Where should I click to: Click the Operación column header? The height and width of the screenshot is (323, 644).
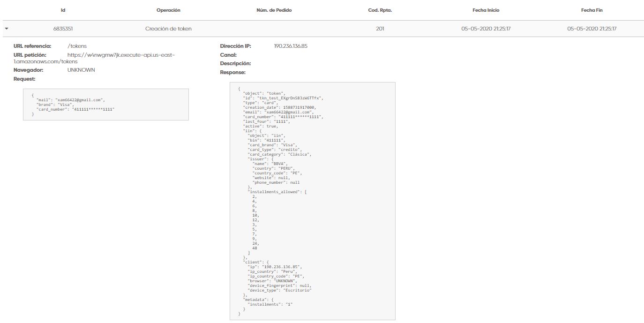168,10
